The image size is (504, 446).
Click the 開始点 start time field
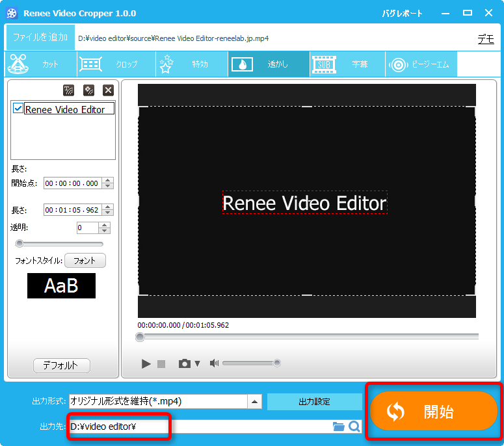click(x=73, y=183)
